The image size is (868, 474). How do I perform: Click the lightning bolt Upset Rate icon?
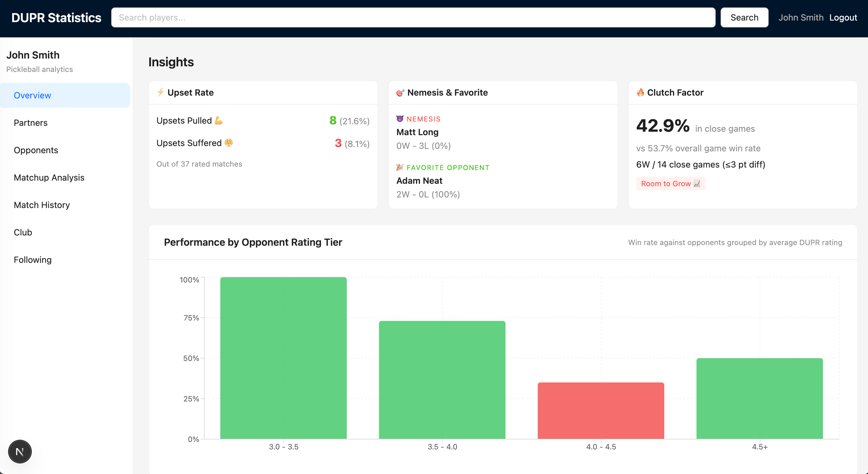[160, 92]
